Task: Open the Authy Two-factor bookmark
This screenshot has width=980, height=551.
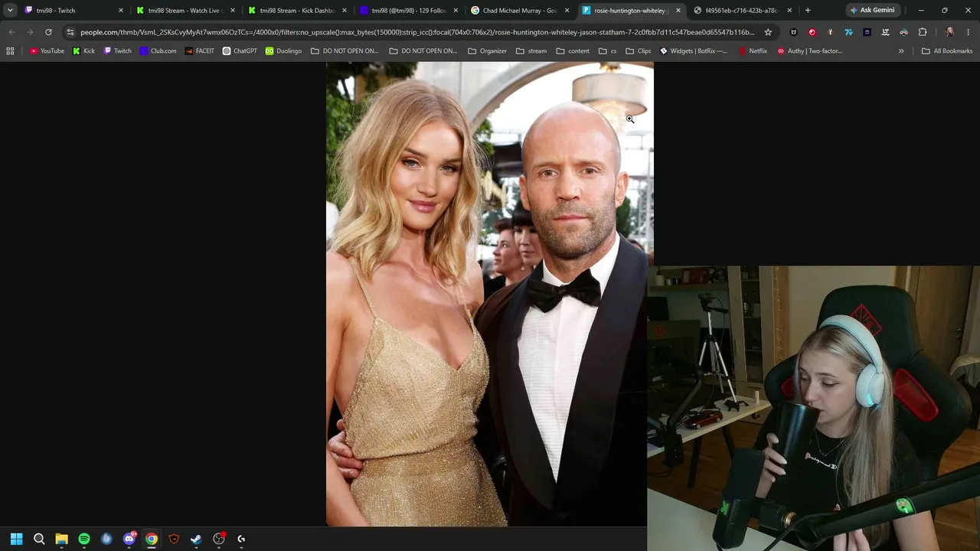Action: click(809, 51)
